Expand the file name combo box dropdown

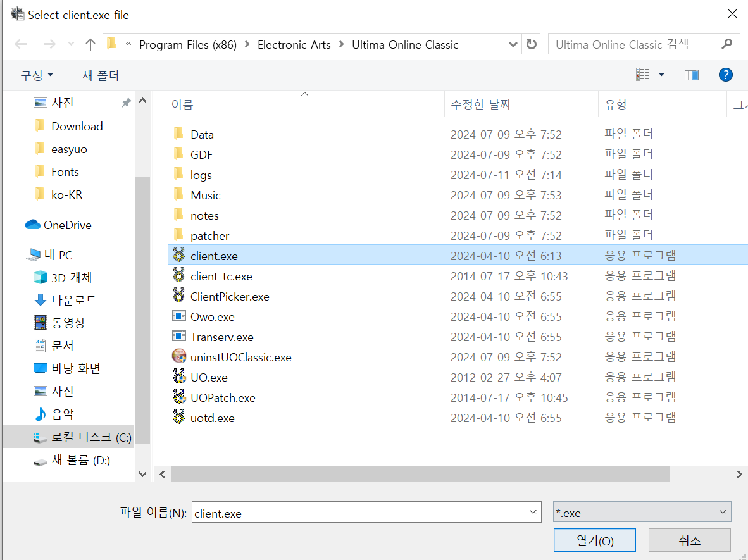tap(533, 513)
